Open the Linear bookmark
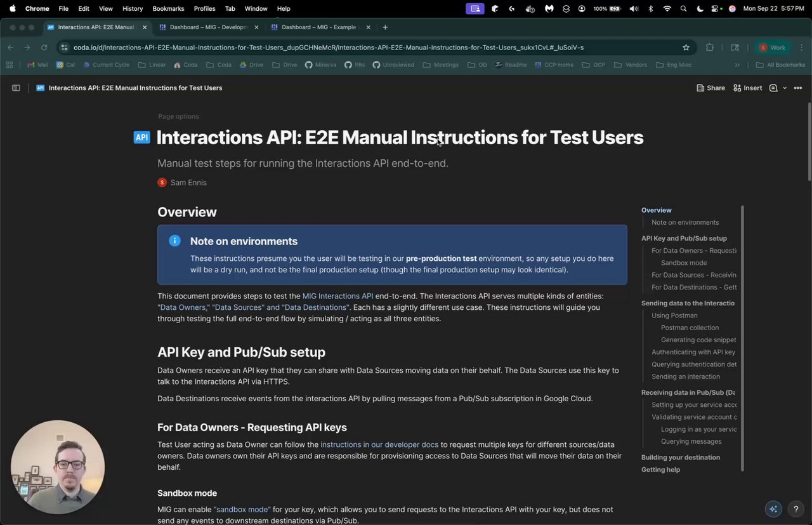The image size is (812, 525). point(152,65)
